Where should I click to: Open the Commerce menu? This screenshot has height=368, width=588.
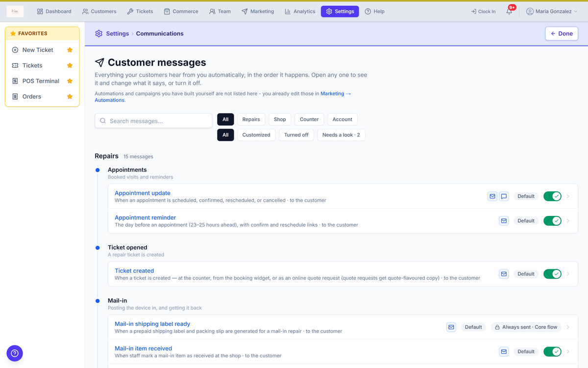tap(181, 11)
